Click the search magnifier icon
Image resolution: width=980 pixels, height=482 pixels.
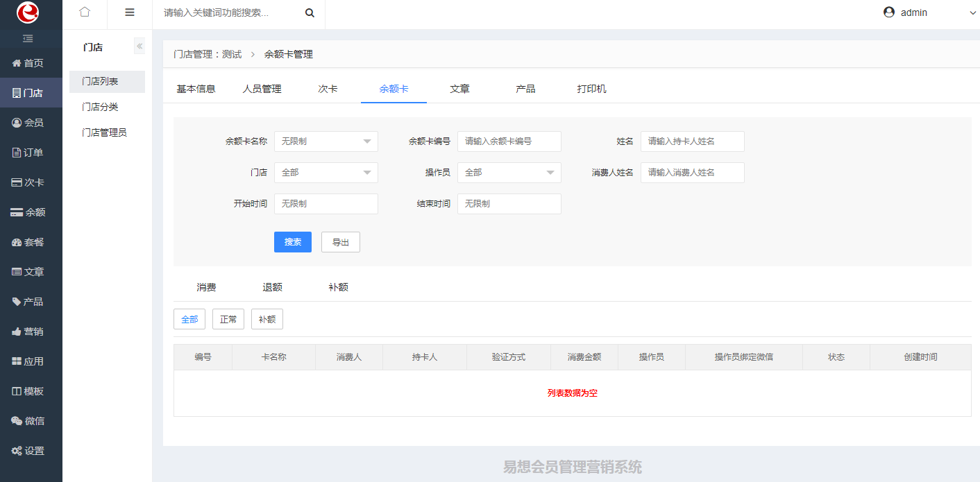[x=310, y=13]
